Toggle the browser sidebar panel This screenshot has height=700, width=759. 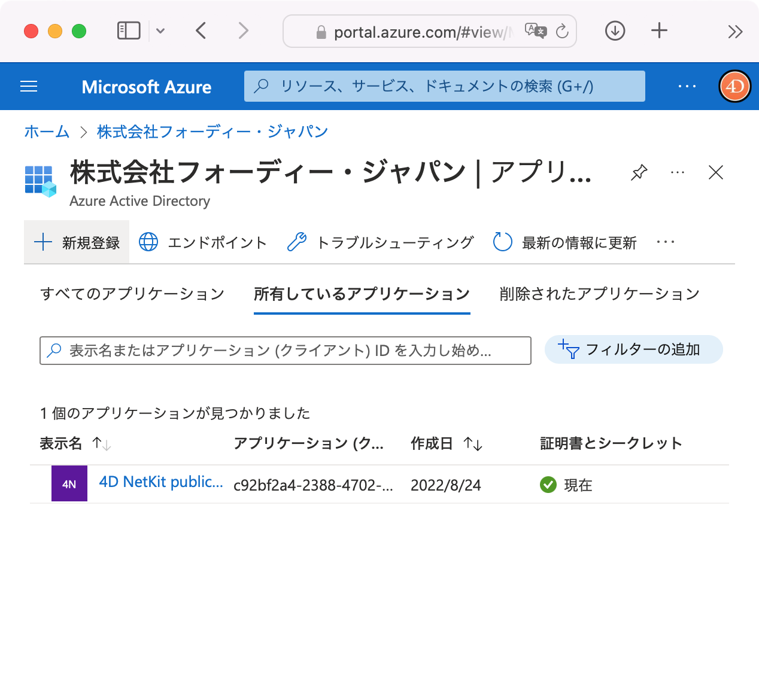coord(127,31)
